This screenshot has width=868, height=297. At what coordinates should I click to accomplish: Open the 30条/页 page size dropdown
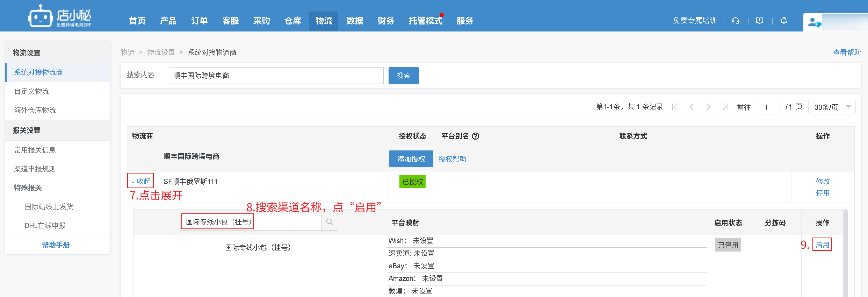[x=832, y=107]
